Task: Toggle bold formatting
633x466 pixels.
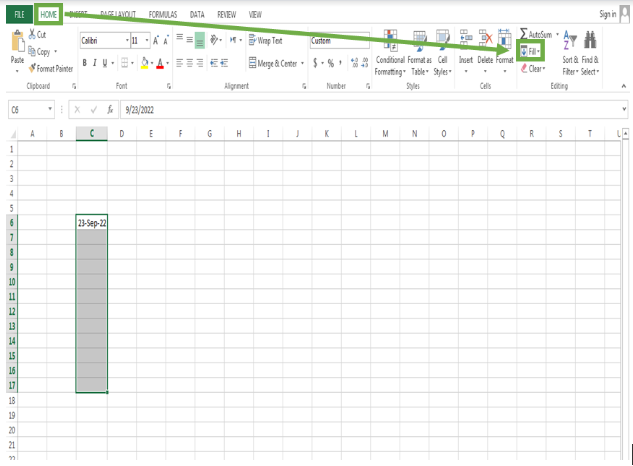Action: click(85, 63)
